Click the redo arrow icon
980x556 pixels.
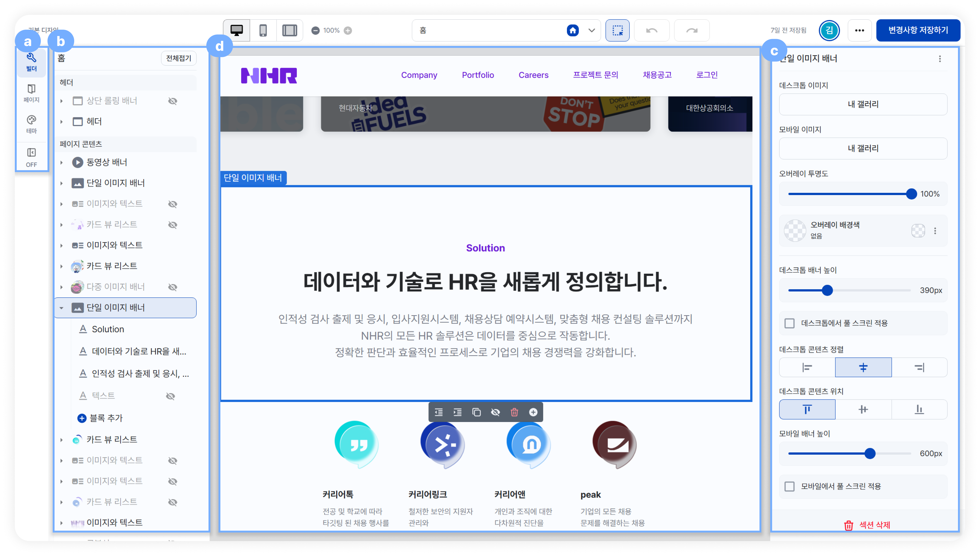[x=692, y=30]
